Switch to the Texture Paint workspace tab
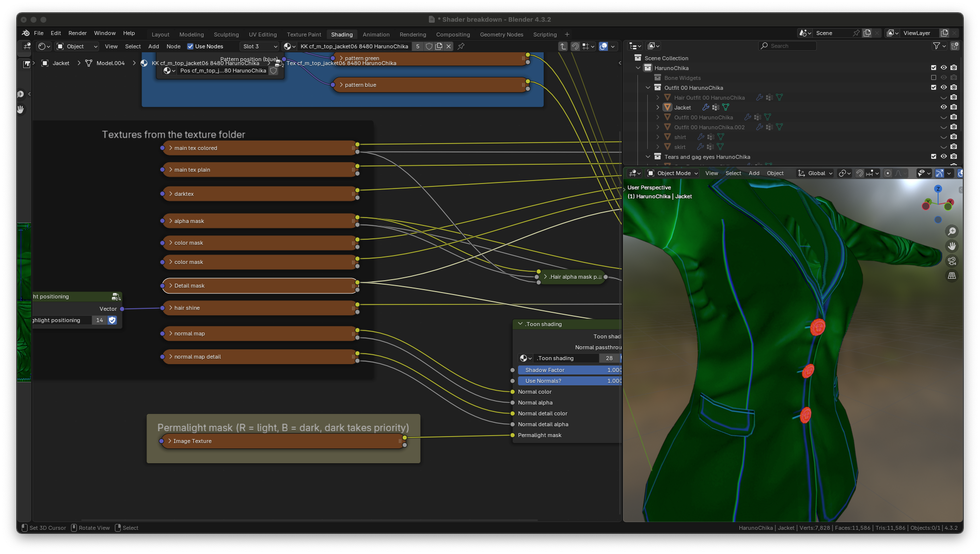This screenshot has height=554, width=980. pos(304,35)
